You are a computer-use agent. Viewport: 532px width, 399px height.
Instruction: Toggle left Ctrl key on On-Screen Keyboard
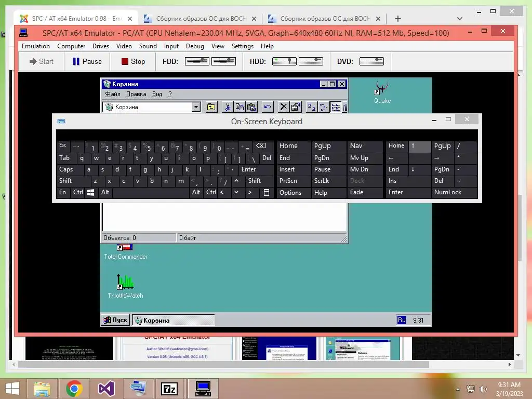[x=78, y=192]
